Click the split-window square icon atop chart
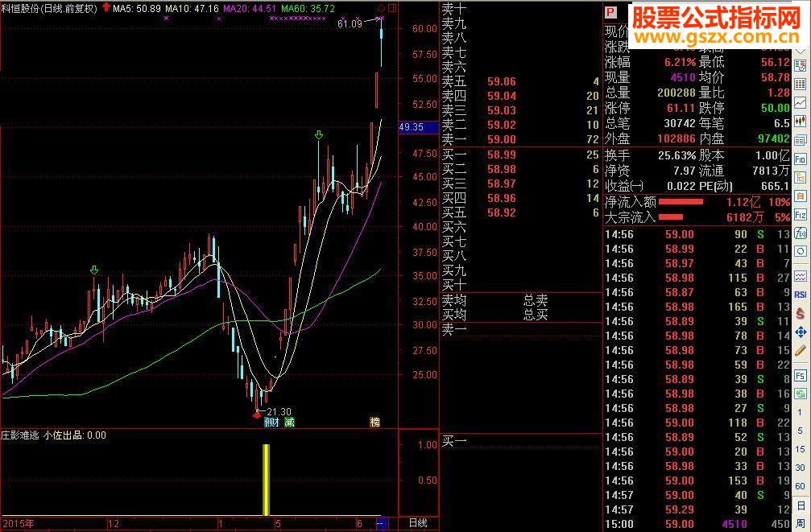This screenshot has height=532, width=811. [392, 8]
